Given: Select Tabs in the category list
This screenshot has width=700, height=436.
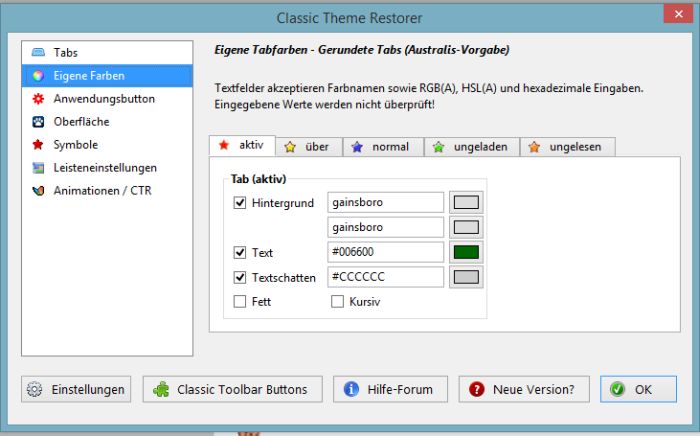Looking at the screenshot, I should (107, 52).
